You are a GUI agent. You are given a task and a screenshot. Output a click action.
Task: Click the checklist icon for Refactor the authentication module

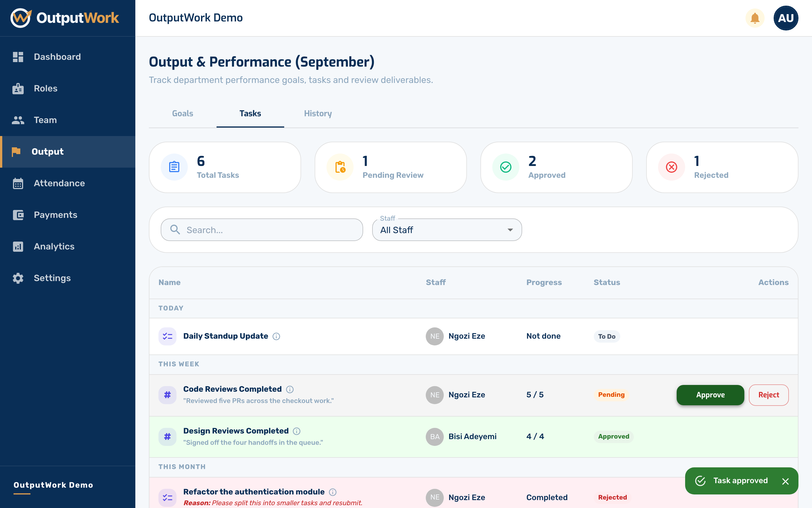pyautogui.click(x=167, y=498)
